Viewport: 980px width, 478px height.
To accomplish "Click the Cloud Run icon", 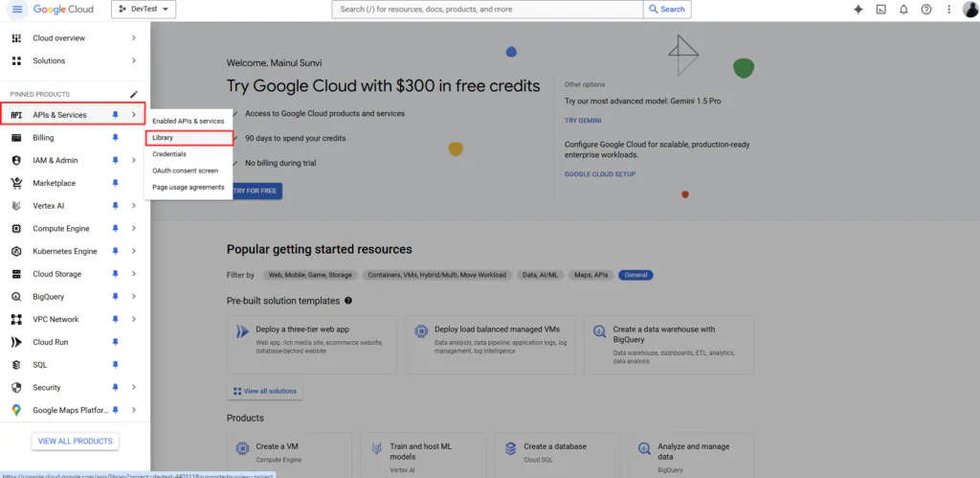I will pos(17,342).
